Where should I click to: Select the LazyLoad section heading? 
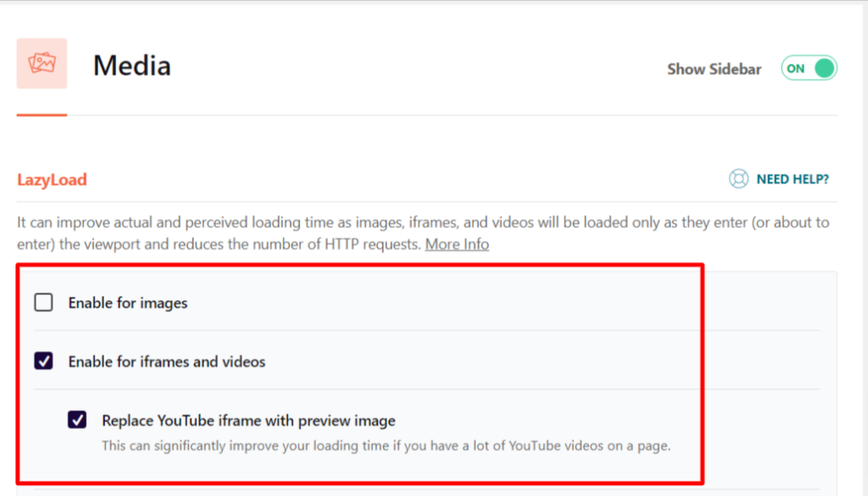tap(52, 179)
